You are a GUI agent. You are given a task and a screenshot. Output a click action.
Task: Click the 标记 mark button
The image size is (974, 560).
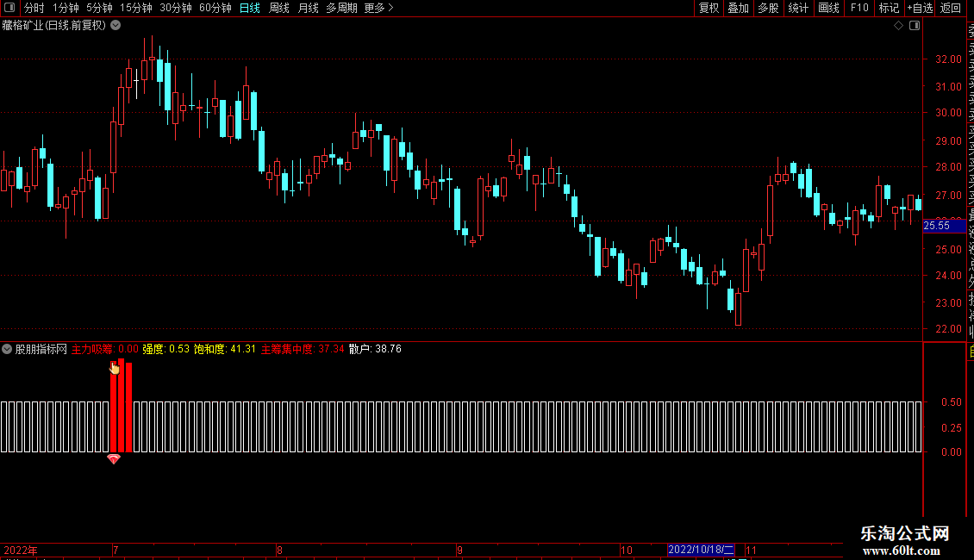click(x=889, y=8)
